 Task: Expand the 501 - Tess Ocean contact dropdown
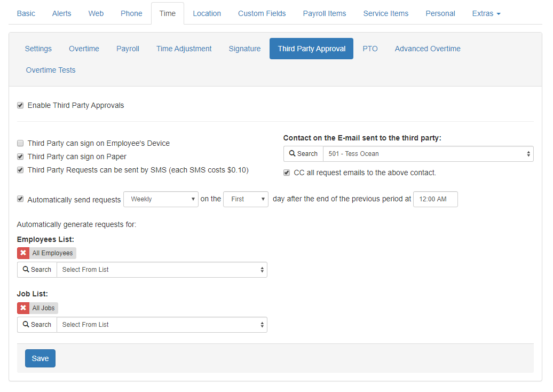[428, 154]
